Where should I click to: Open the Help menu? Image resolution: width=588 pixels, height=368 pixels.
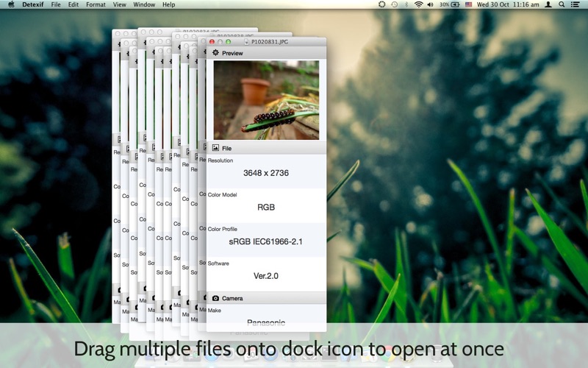(x=168, y=4)
